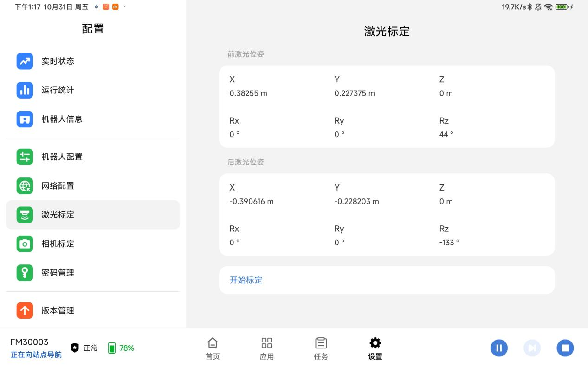
Task: Click the skip-next task button
Action: (532, 348)
